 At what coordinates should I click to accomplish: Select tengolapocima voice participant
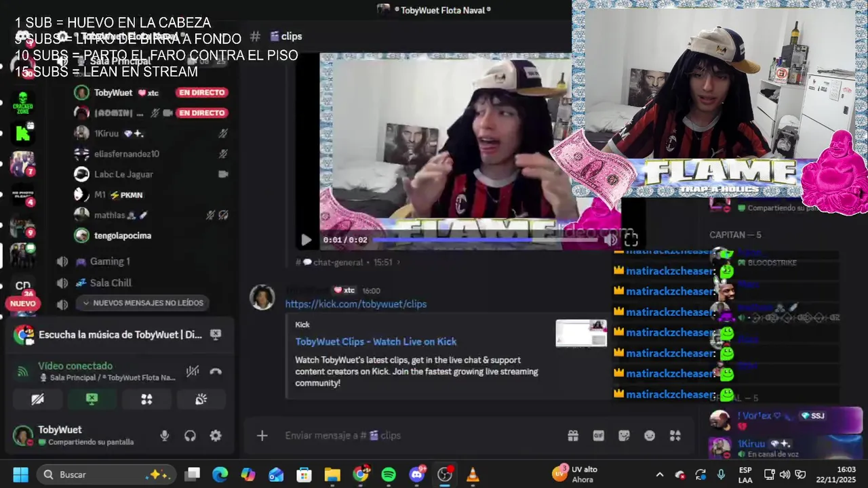[x=123, y=235]
